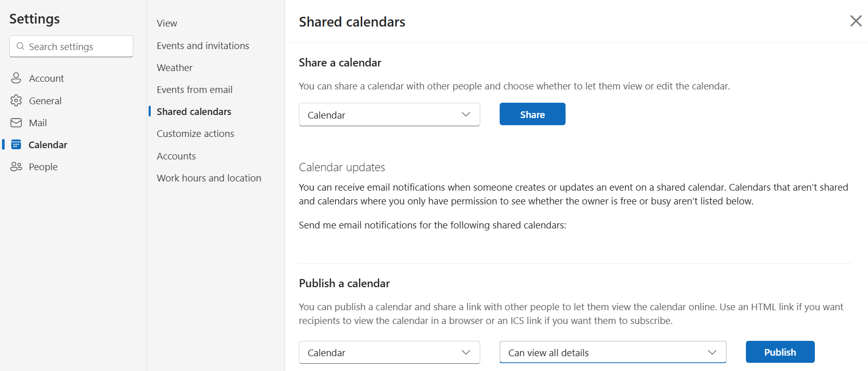Open Events and invitations settings
The height and width of the screenshot is (371, 868).
click(203, 45)
